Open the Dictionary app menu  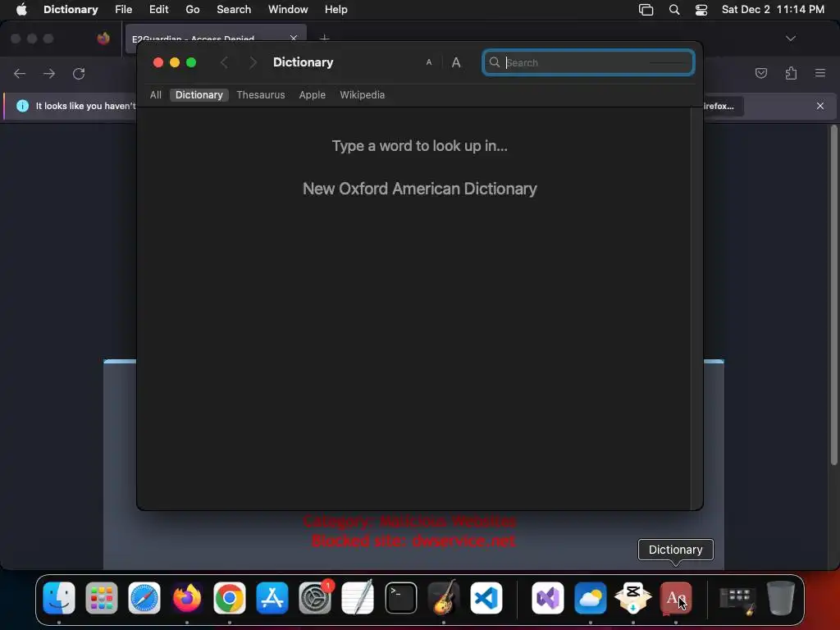[71, 10]
